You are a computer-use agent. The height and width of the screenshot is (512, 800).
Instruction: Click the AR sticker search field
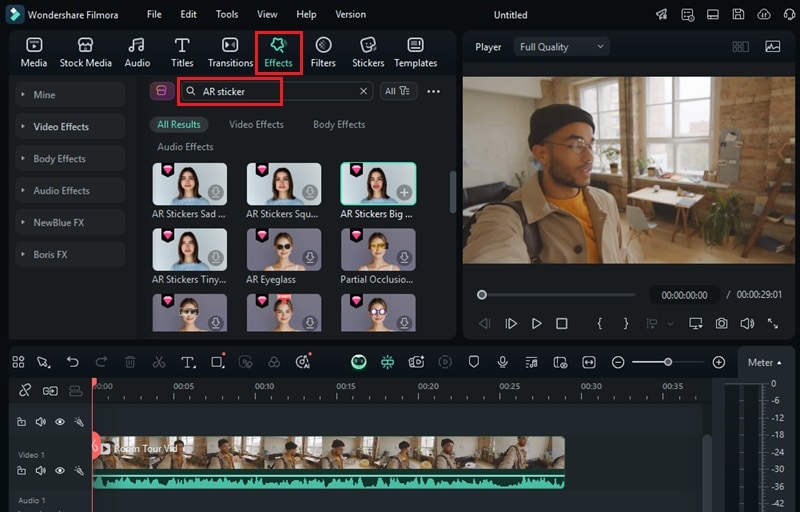pos(276,91)
